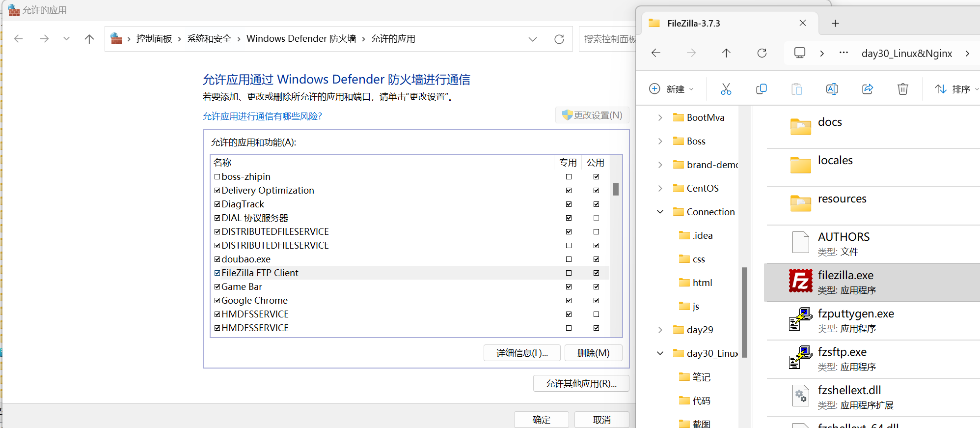Go back in Control Panel window
980x428 pixels.
pyautogui.click(x=19, y=39)
